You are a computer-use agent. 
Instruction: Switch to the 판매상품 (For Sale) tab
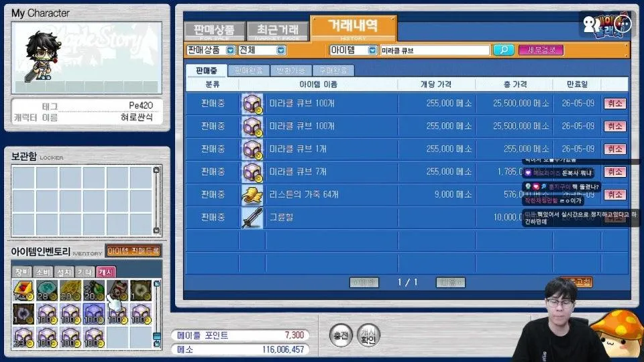pyautogui.click(x=215, y=32)
